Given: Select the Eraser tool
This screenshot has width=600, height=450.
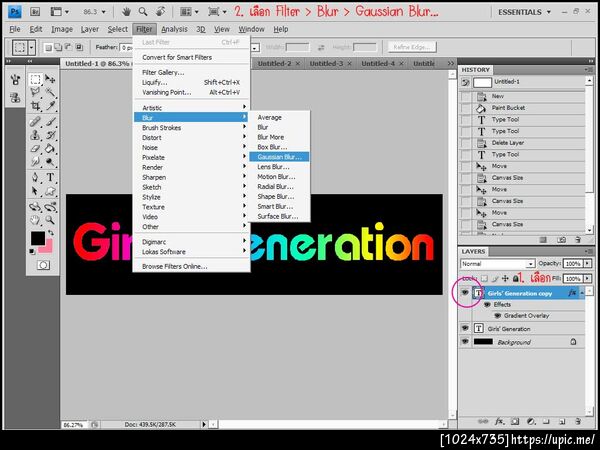Looking at the screenshot, I should click(x=36, y=148).
